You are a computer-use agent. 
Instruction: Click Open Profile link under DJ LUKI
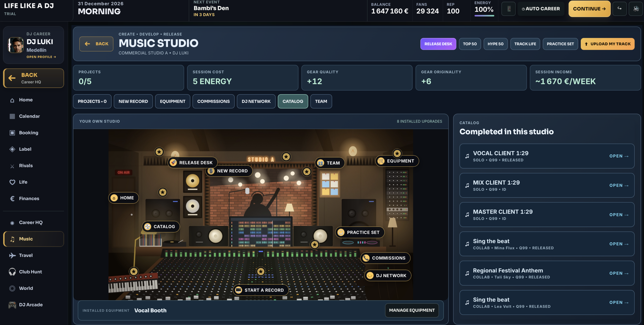(41, 57)
